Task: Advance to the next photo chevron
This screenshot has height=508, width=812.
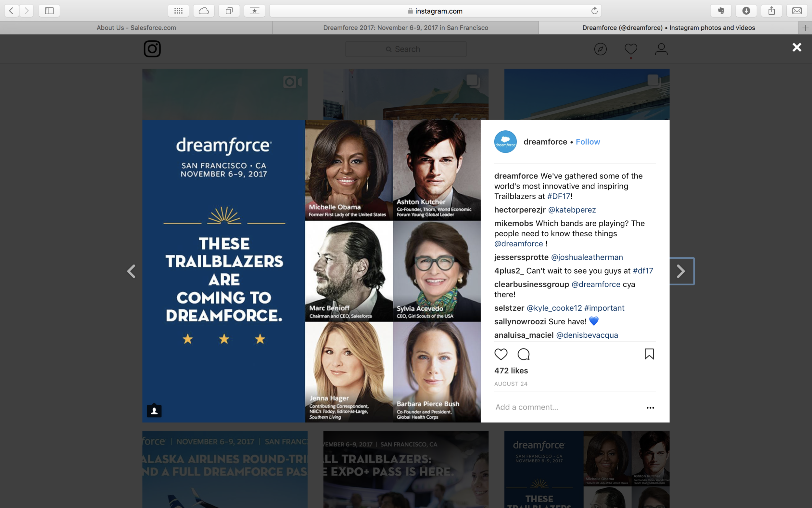Action: (x=681, y=271)
